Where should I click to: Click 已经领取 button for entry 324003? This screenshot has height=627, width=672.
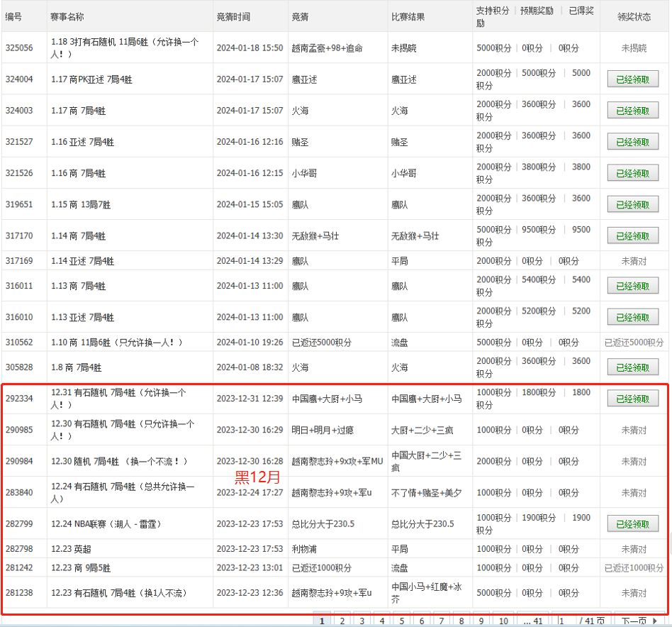(x=633, y=111)
